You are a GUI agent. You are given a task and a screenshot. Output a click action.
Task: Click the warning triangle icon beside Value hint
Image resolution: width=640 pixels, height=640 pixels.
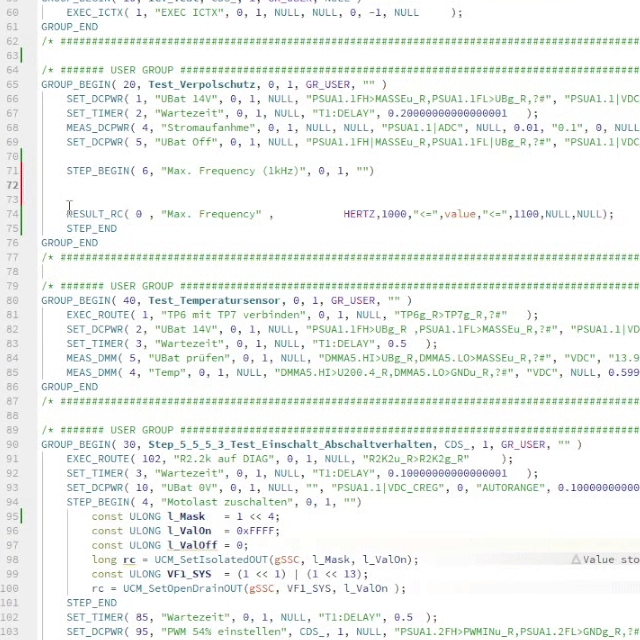(x=576, y=560)
